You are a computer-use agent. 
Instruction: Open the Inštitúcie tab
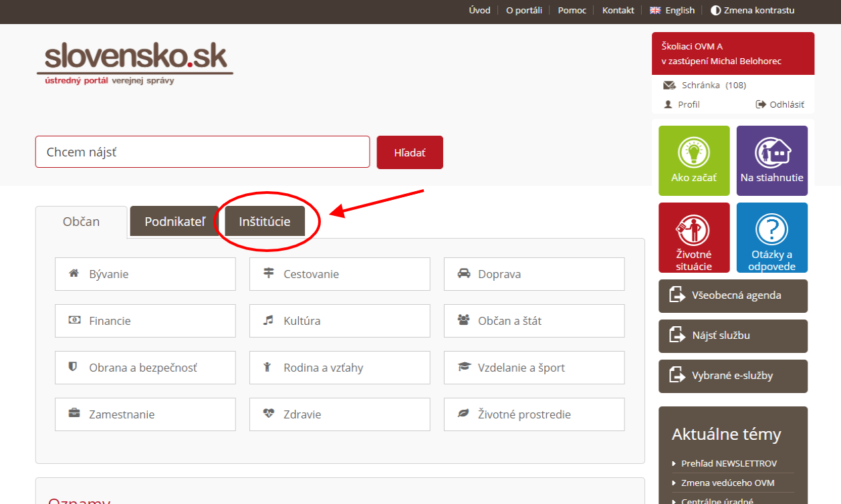coord(265,221)
